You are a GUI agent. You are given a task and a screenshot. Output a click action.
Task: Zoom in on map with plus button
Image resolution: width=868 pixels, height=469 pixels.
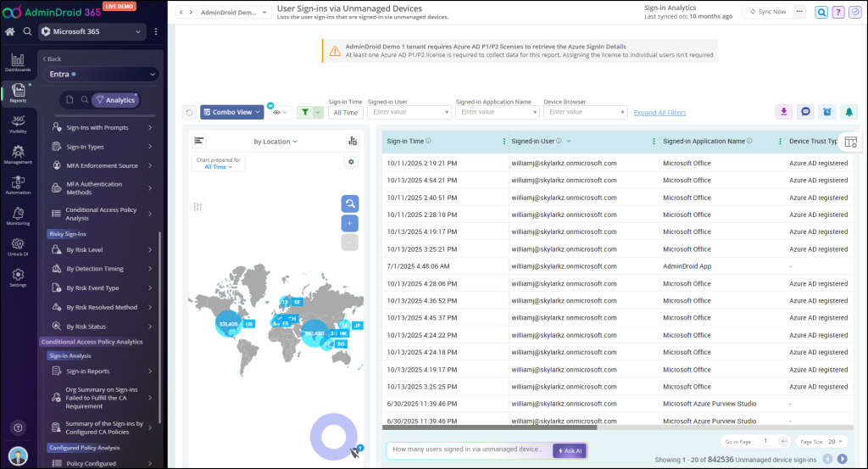click(x=350, y=223)
